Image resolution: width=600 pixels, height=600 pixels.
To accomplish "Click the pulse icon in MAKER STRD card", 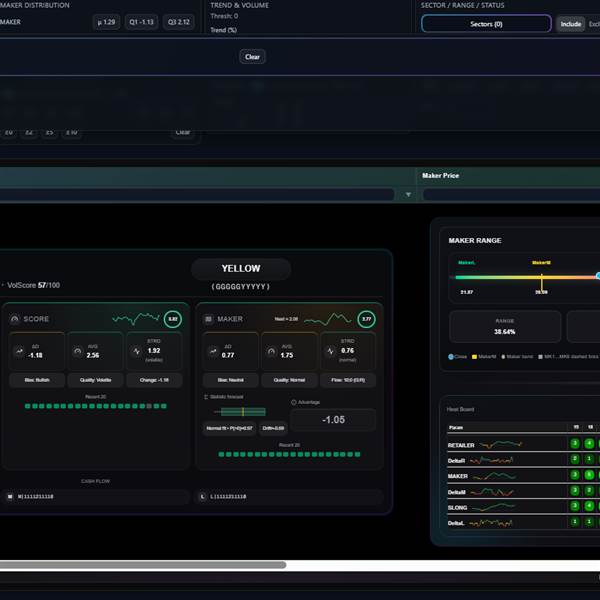I will (329, 351).
